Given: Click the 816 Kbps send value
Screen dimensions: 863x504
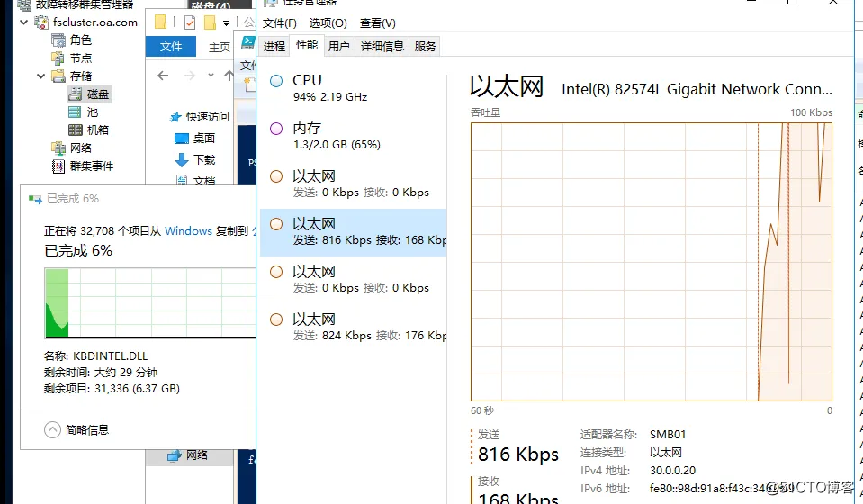Looking at the screenshot, I should coord(518,454).
